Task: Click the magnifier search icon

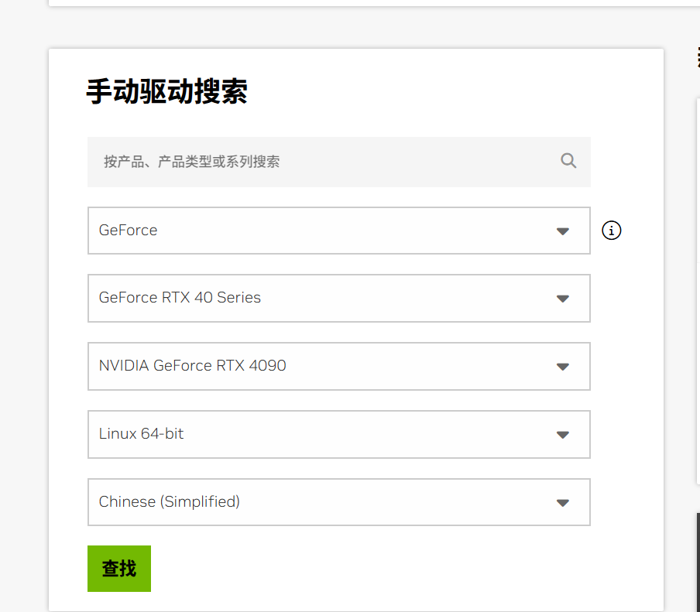Action: pyautogui.click(x=568, y=161)
